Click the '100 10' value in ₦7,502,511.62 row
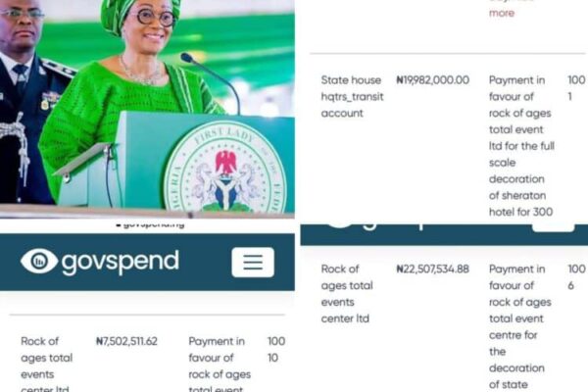This screenshot has height=392, width=588. 276,349
